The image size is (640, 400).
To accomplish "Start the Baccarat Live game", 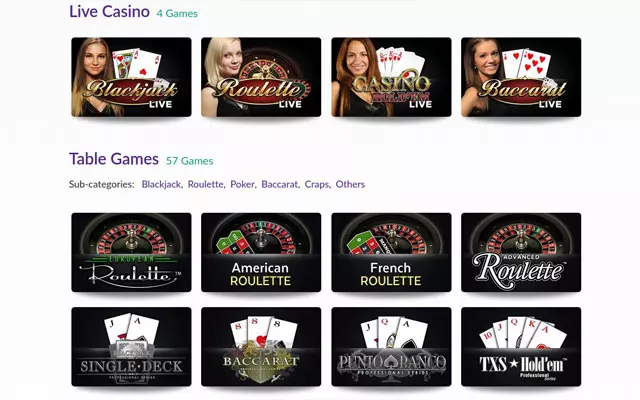I will click(x=521, y=77).
